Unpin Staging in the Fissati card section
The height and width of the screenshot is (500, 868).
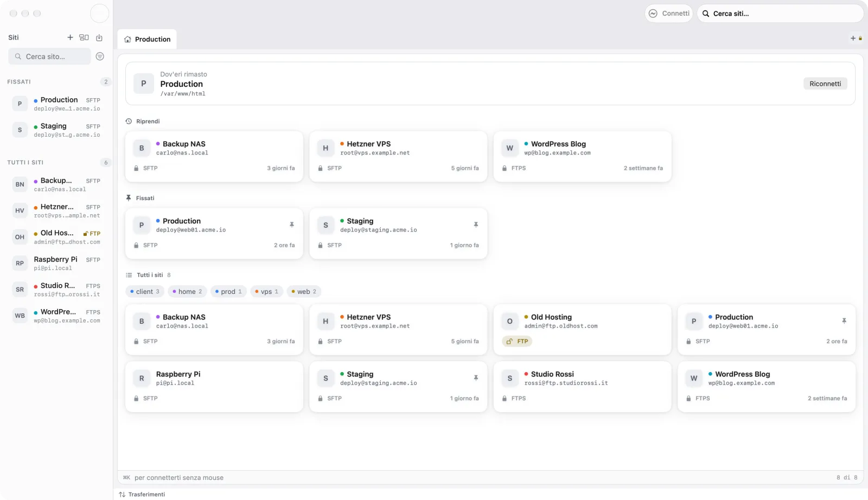pyautogui.click(x=476, y=225)
